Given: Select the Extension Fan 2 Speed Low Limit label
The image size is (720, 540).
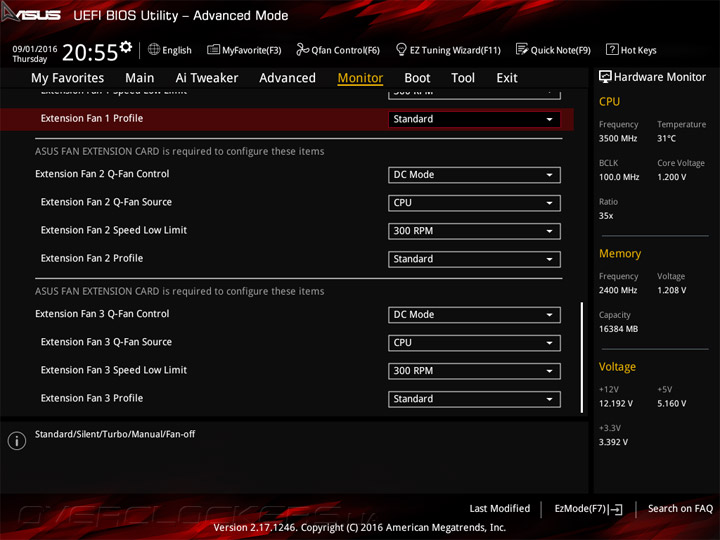Looking at the screenshot, I should 114,230.
